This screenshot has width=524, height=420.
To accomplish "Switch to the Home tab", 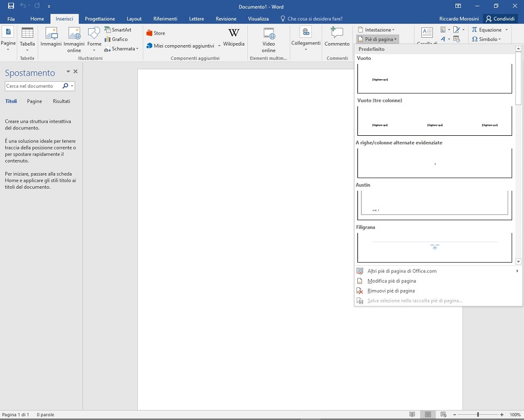I will click(37, 19).
